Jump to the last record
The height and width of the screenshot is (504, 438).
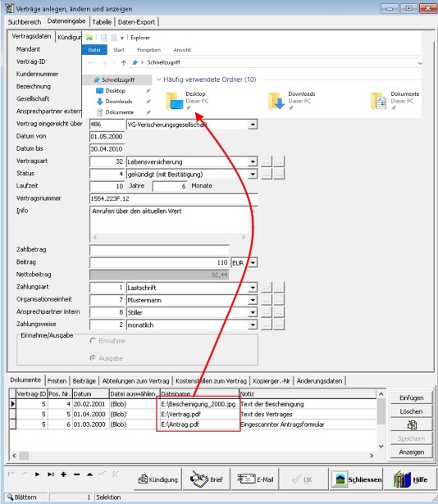[x=51, y=474]
